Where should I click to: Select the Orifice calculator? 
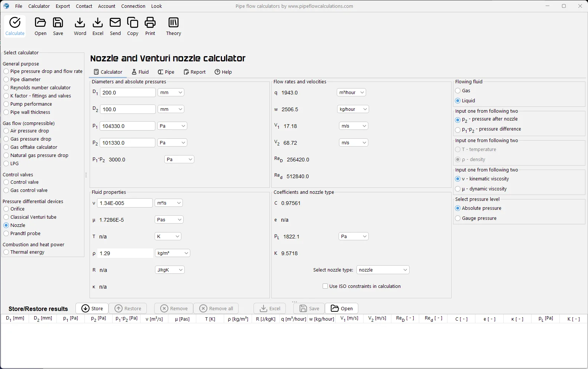point(14,209)
